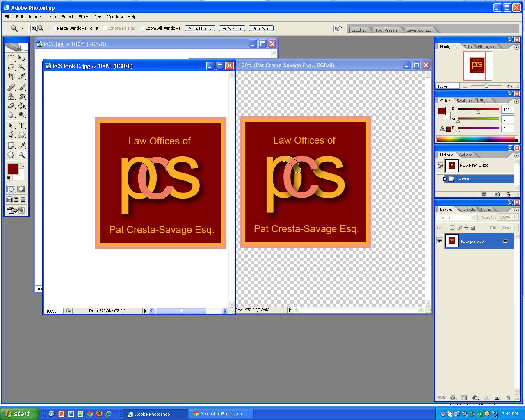The image size is (525, 420).
Task: Enable Resize Windows To Fit checkbox
Action: click(x=54, y=28)
